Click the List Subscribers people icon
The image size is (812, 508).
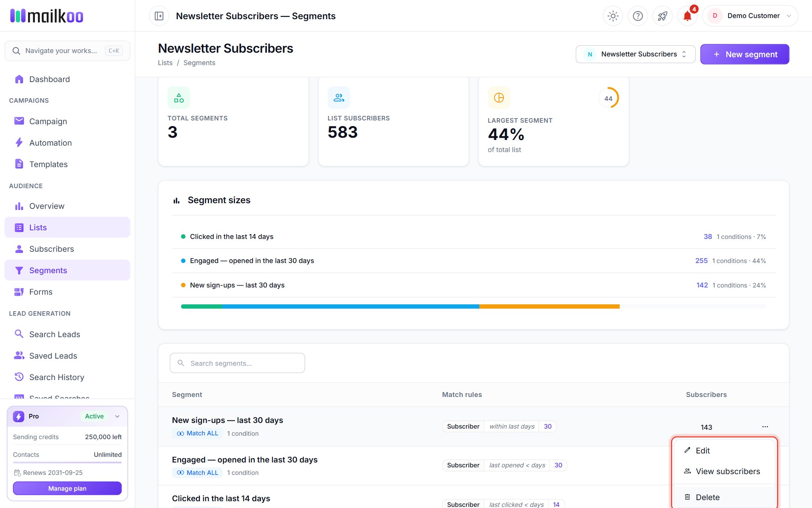pyautogui.click(x=339, y=98)
